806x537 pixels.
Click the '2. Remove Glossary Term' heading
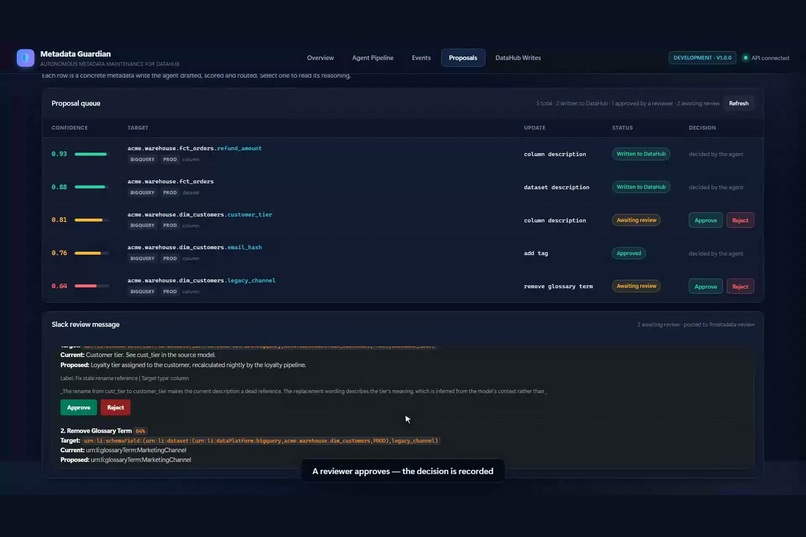(96, 431)
